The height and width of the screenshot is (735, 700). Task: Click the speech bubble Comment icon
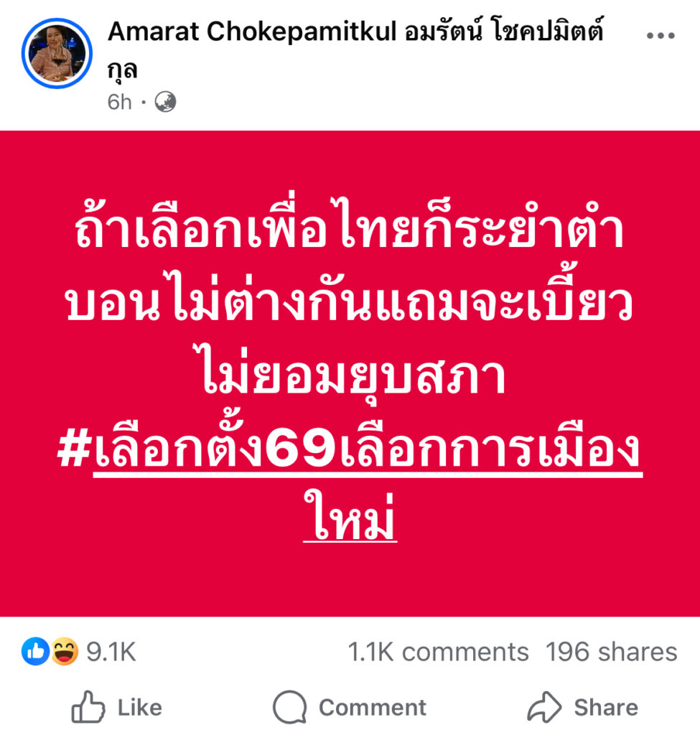[290, 707]
